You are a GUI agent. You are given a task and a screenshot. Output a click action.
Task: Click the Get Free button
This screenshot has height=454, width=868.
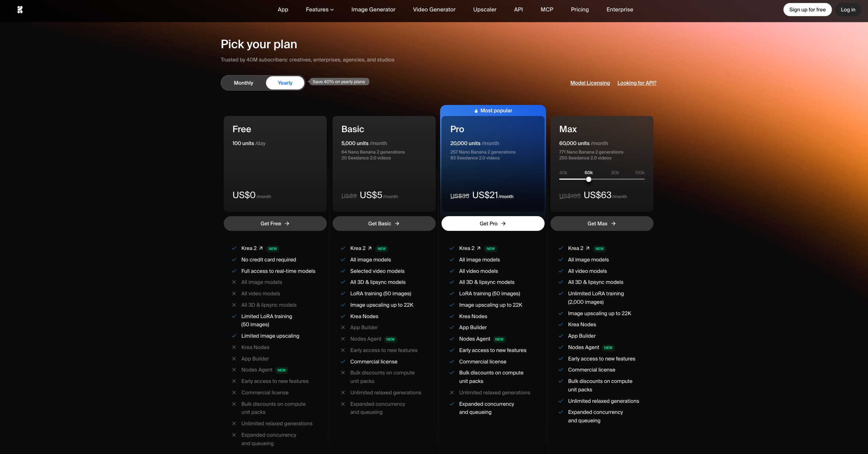(275, 224)
